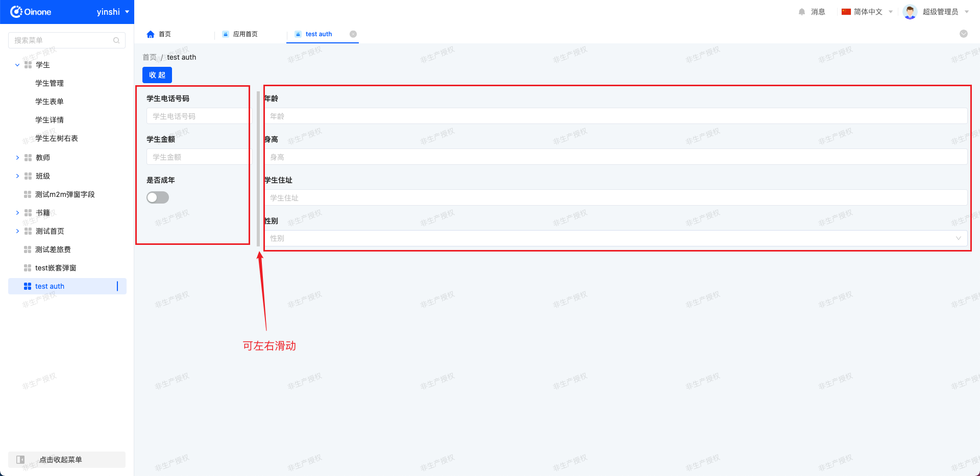Open test嵌套弹窗 menu item
Screen dimensions: 980x476
[x=56, y=268]
